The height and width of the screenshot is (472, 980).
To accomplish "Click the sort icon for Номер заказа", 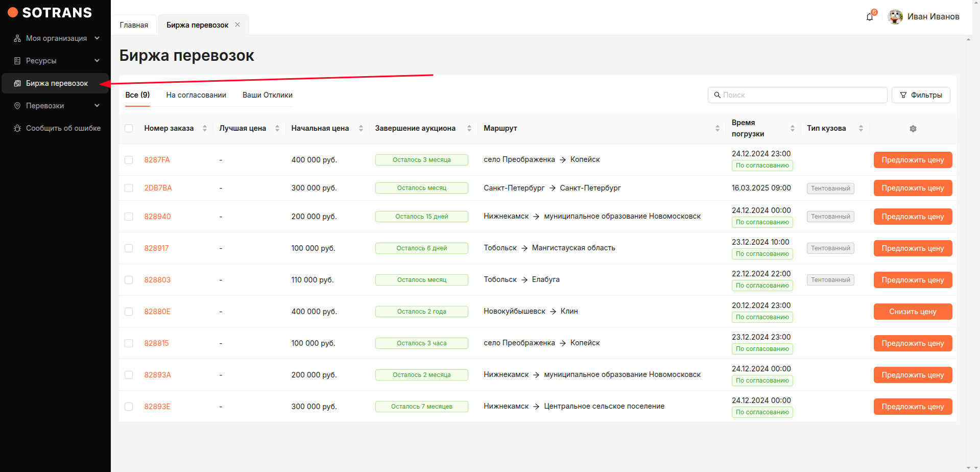I will (x=205, y=128).
